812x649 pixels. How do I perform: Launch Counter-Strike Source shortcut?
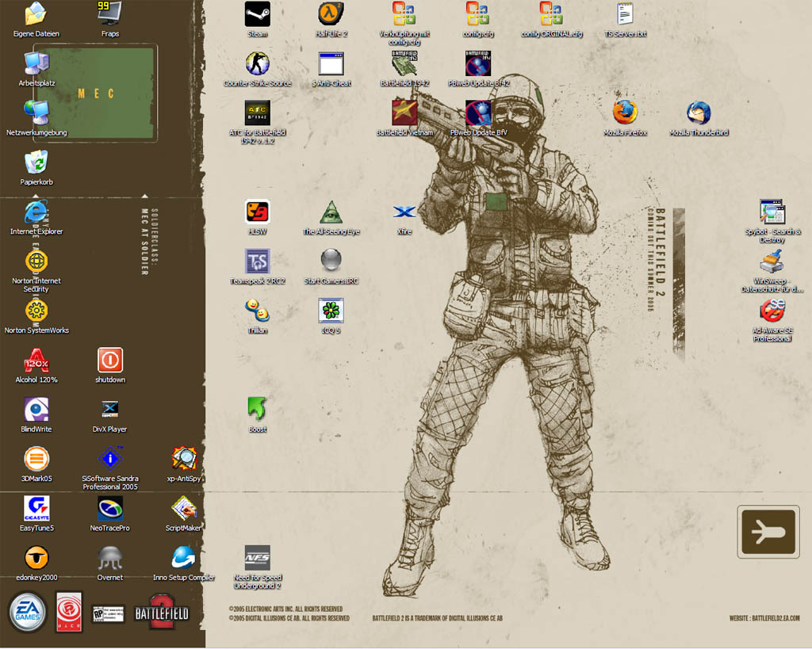click(258, 63)
